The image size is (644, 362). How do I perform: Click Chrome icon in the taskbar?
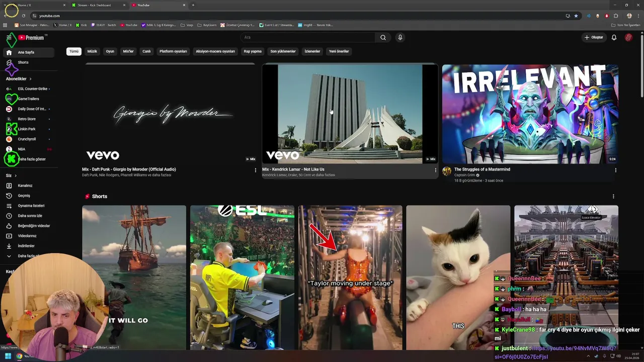pyautogui.click(x=19, y=356)
